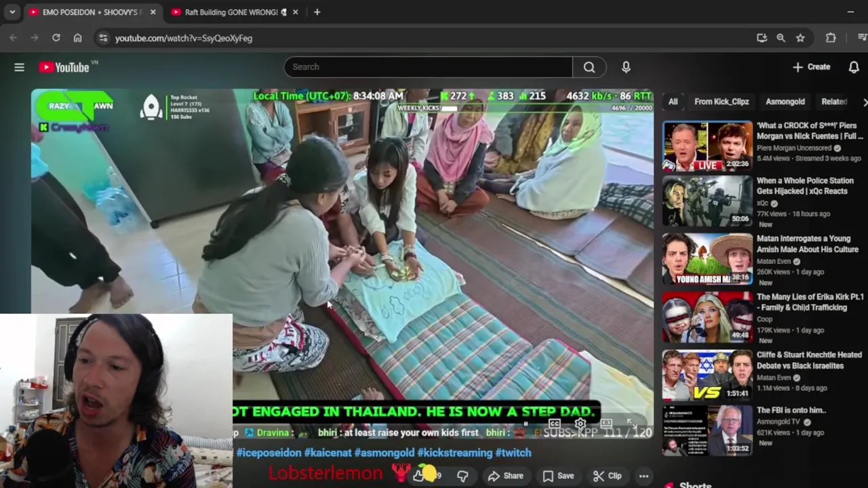Save the video to a playlist
Viewport: 868px width, 488px height.
(x=558, y=476)
